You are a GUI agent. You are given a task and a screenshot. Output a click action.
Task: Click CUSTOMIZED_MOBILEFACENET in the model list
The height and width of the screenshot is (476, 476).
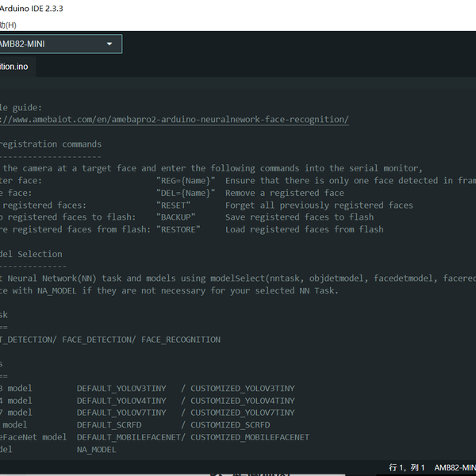click(249, 437)
